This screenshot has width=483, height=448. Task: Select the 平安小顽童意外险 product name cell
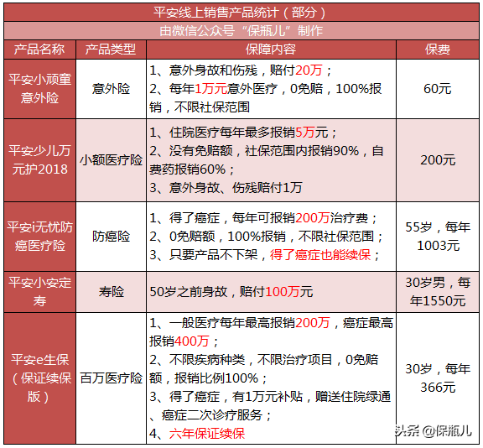tap(39, 89)
